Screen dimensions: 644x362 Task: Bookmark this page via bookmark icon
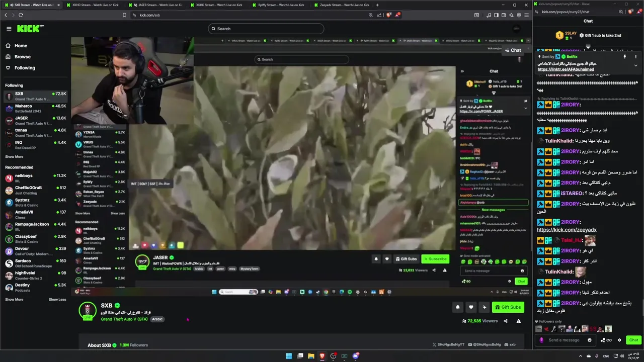pos(124,15)
